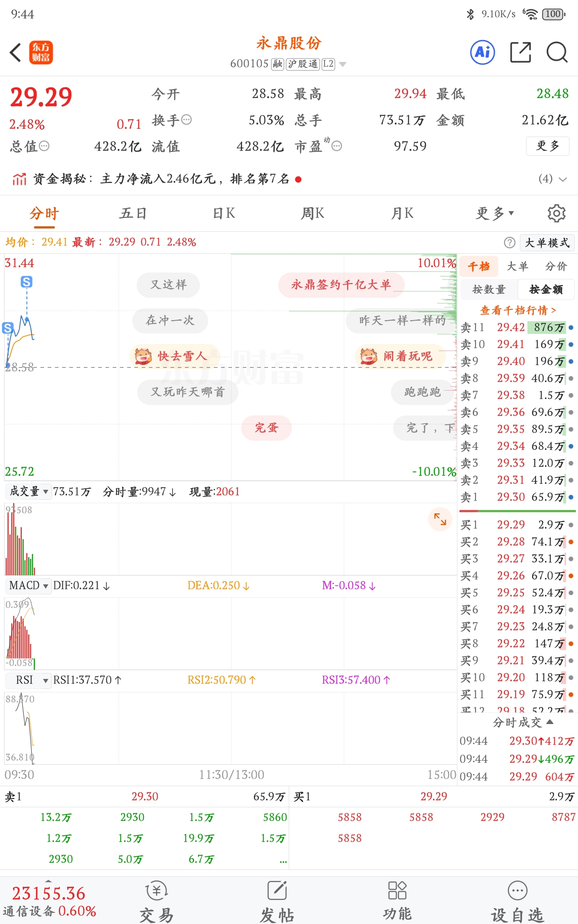This screenshot has width=578, height=924.
Task: Tap the 永鼎股份 stock title
Action: [x=289, y=43]
